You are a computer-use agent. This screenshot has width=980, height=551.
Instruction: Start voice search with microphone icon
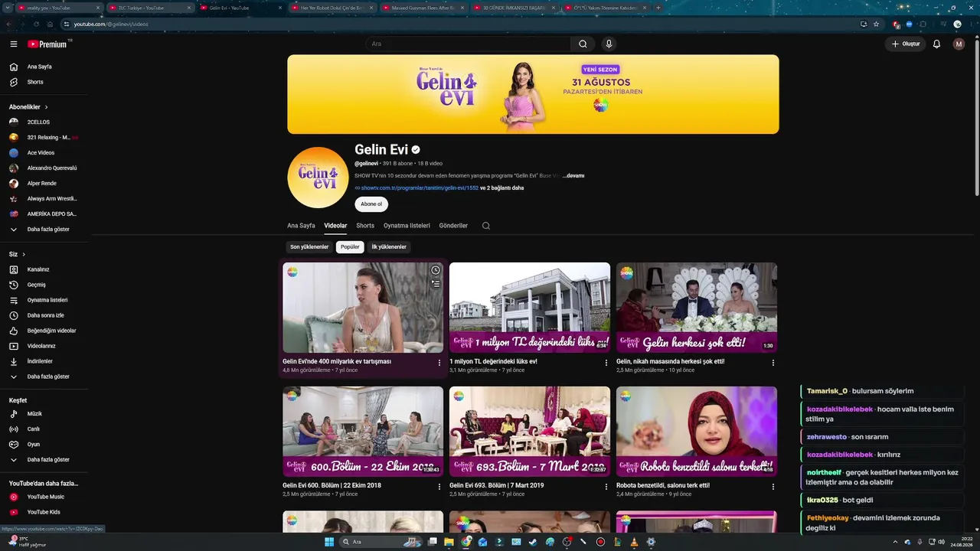point(609,44)
